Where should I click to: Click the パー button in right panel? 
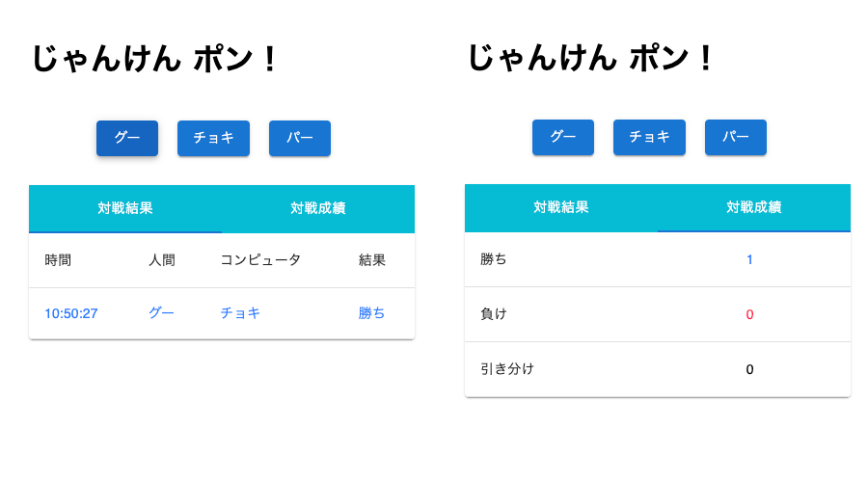click(736, 137)
